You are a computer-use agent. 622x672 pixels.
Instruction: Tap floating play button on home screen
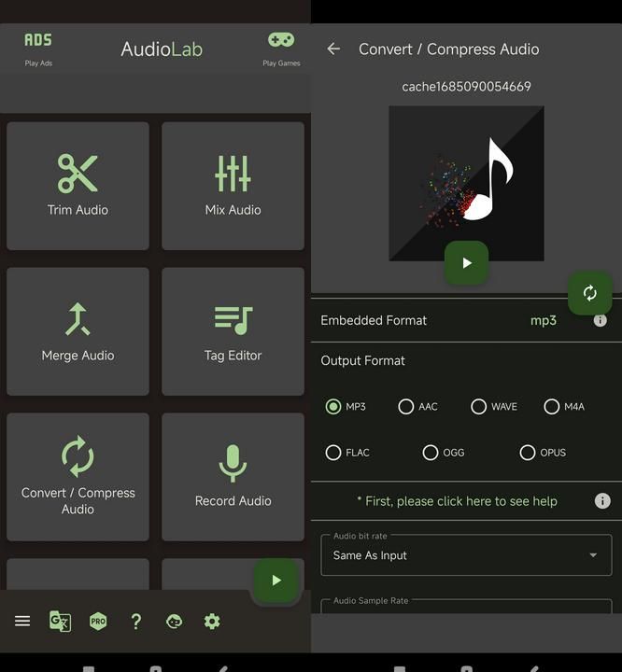276,581
